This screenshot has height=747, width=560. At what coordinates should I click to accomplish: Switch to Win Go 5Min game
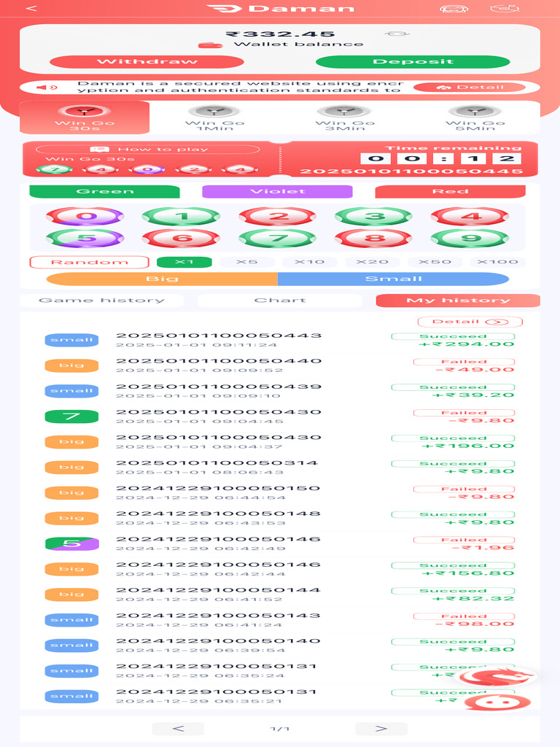(x=475, y=117)
